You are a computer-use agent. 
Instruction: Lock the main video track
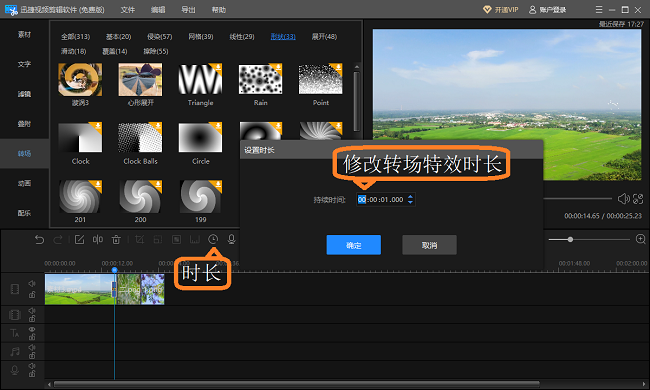coord(32,295)
